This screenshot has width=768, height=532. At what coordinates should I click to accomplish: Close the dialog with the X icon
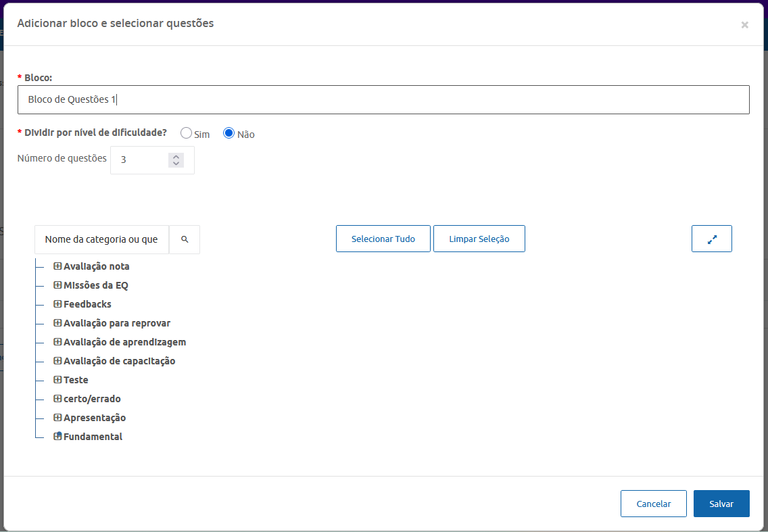744,25
